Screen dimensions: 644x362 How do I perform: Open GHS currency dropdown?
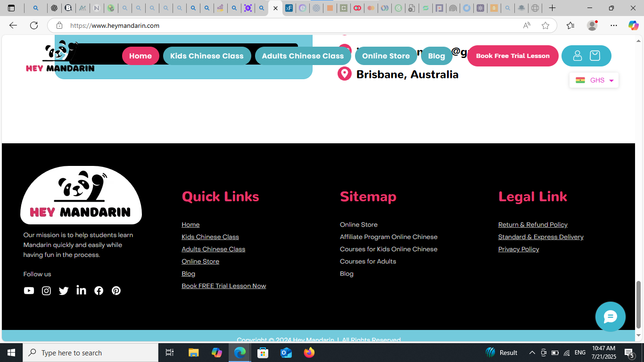[x=594, y=80]
